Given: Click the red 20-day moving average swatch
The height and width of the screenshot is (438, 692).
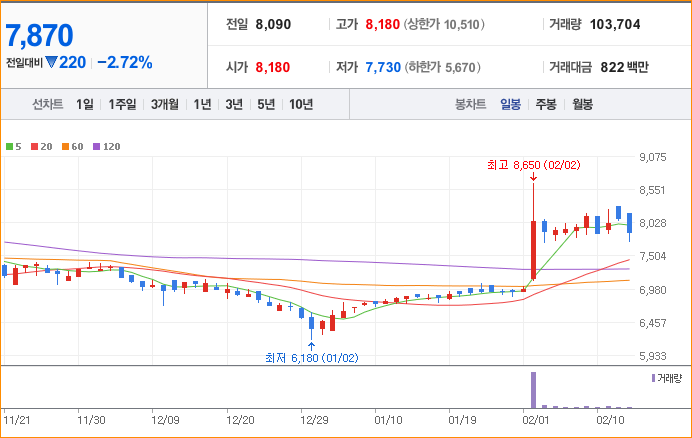Looking at the screenshot, I should pos(34,147).
